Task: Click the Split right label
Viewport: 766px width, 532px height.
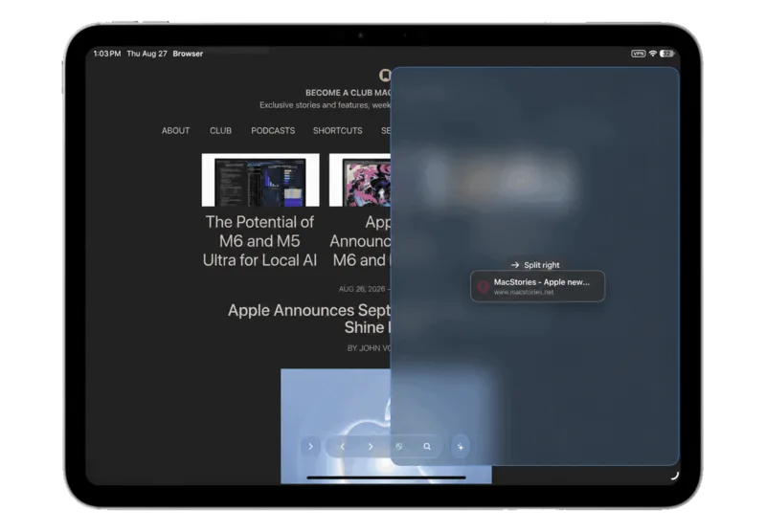Action: click(x=542, y=265)
